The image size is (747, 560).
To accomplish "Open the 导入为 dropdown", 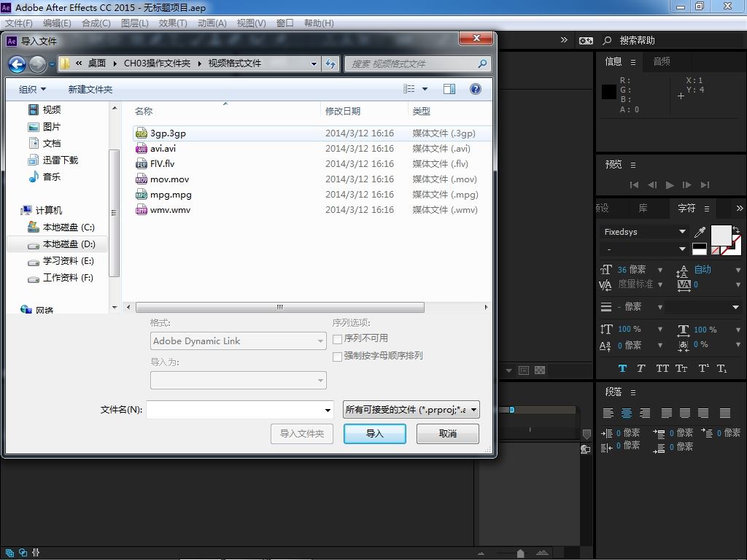I will 239,380.
